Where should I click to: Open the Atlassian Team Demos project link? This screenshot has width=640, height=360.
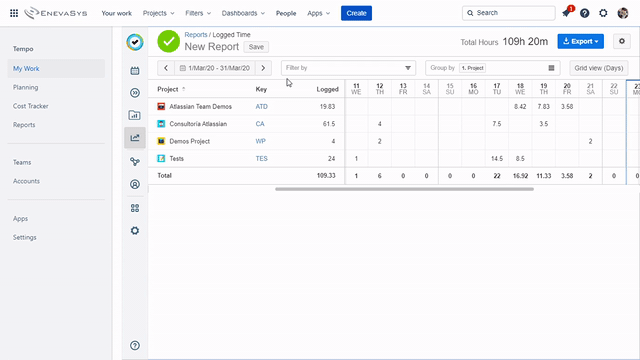click(x=200, y=107)
